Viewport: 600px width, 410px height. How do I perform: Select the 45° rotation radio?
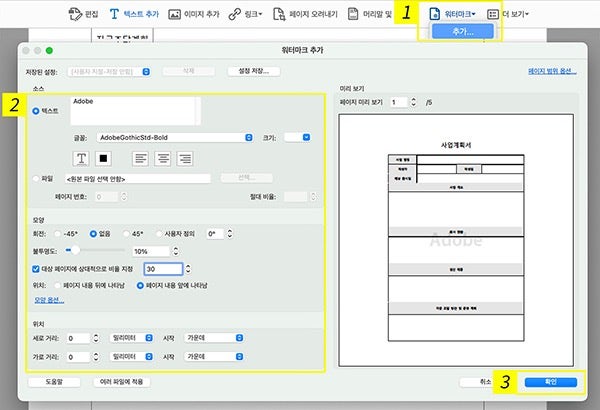tap(126, 234)
